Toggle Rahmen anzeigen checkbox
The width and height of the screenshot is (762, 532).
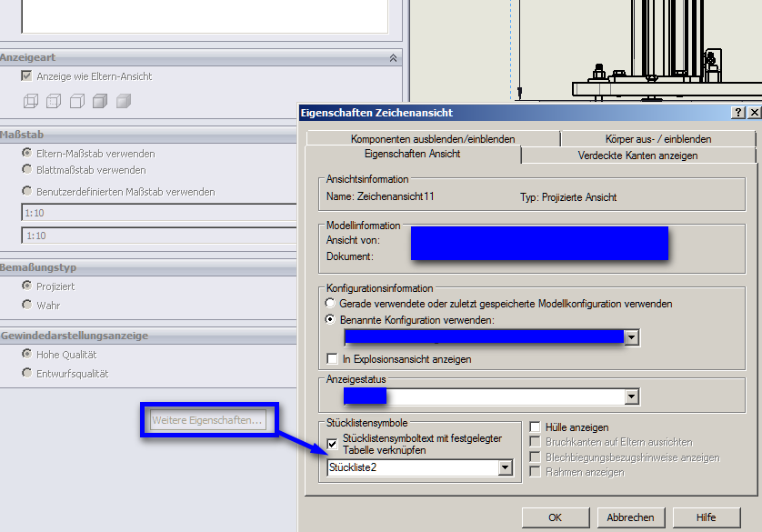tap(535, 472)
